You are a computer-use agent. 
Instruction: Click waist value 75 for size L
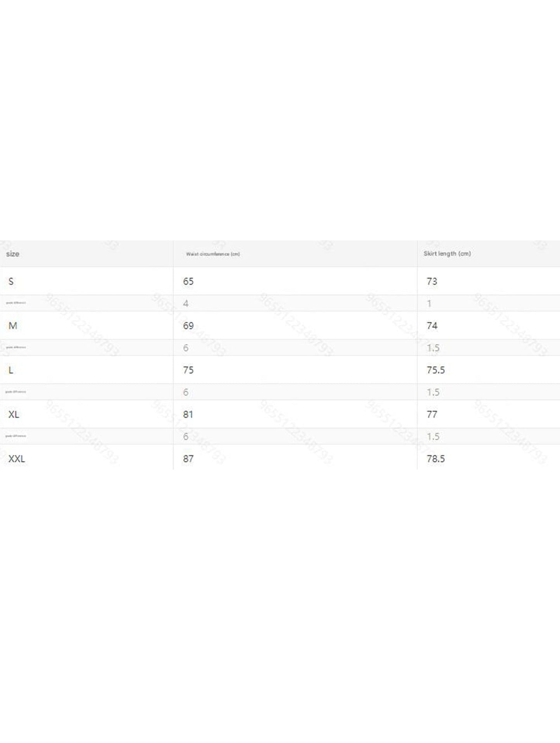[x=188, y=370]
